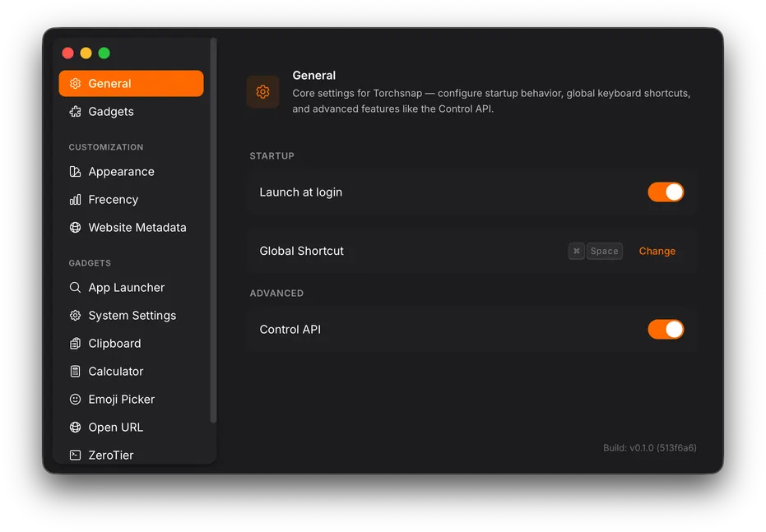
Task: Open the Appearance settings label
Action: click(x=121, y=172)
